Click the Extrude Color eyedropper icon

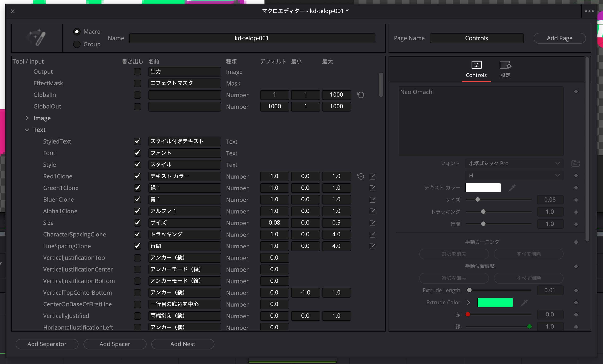524,303
